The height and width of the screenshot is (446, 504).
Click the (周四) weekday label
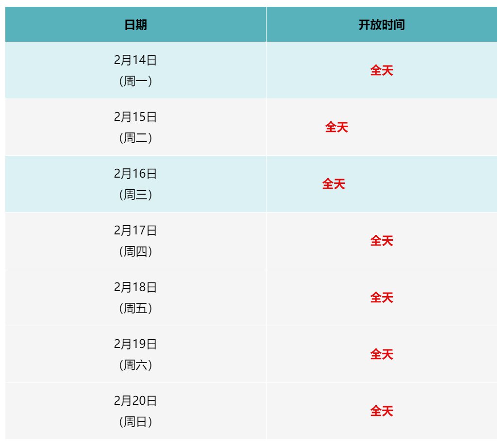point(135,251)
